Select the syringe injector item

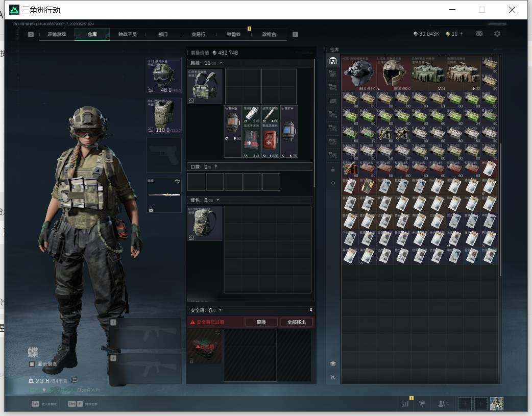(271, 114)
